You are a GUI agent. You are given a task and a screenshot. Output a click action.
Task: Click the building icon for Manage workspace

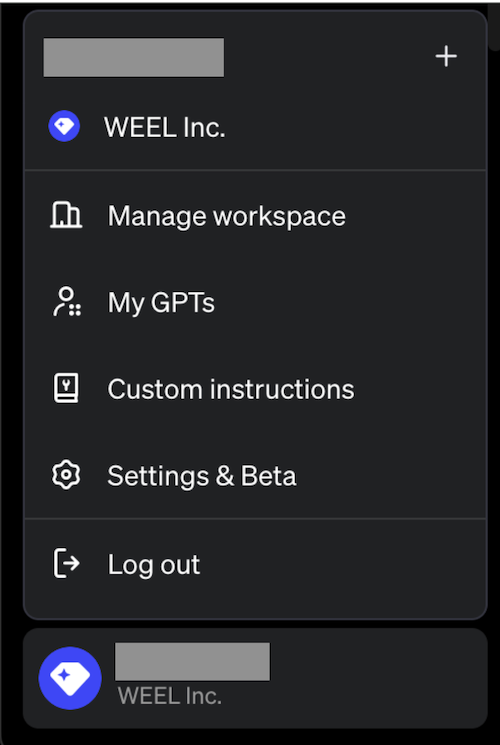pyautogui.click(x=66, y=215)
